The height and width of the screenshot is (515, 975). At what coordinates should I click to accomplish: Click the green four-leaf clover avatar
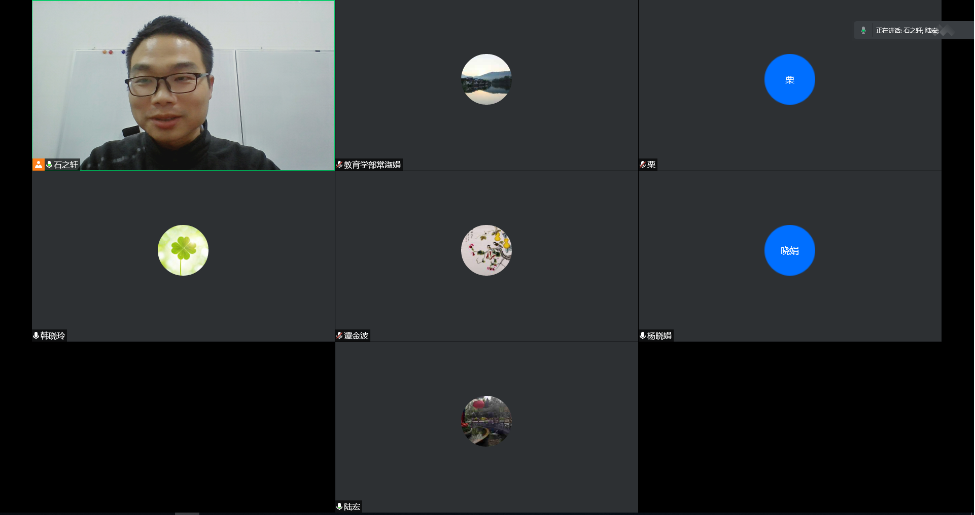[183, 250]
